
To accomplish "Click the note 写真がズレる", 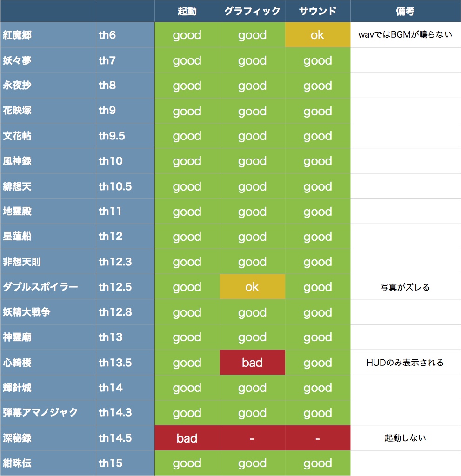I will point(405,287).
